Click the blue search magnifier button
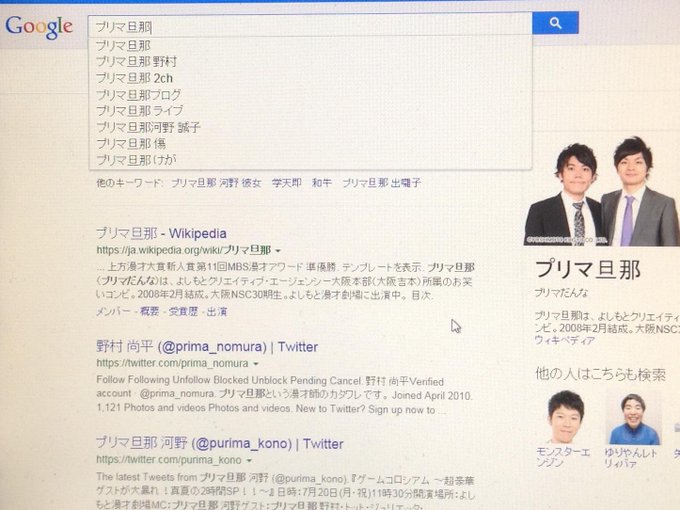680x510 pixels. 555,23
